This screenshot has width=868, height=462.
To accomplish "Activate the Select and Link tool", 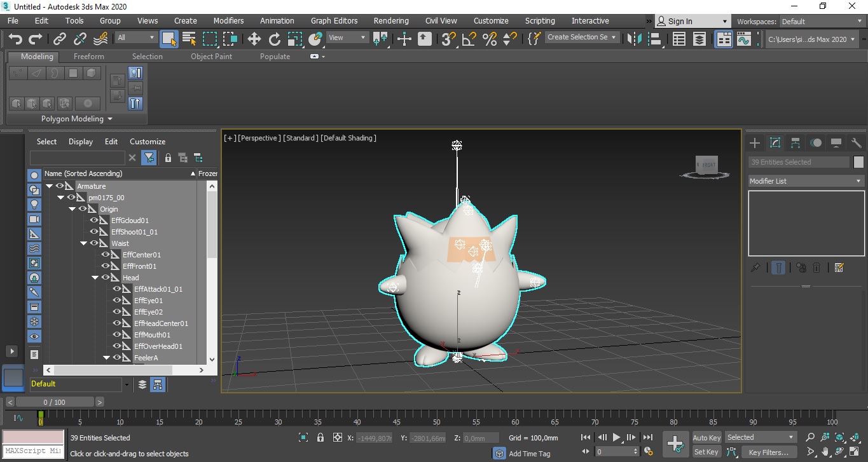I will [60, 39].
